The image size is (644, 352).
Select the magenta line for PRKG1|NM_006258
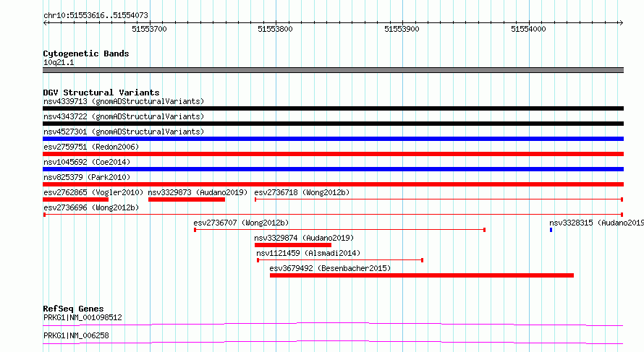333,342
